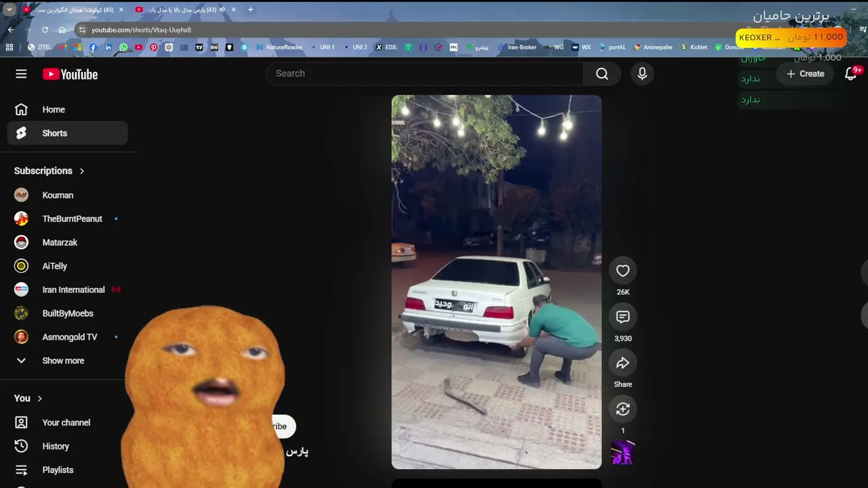Go to the YouTube logo homepage
Image resolution: width=868 pixels, height=488 pixels.
[x=70, y=75]
